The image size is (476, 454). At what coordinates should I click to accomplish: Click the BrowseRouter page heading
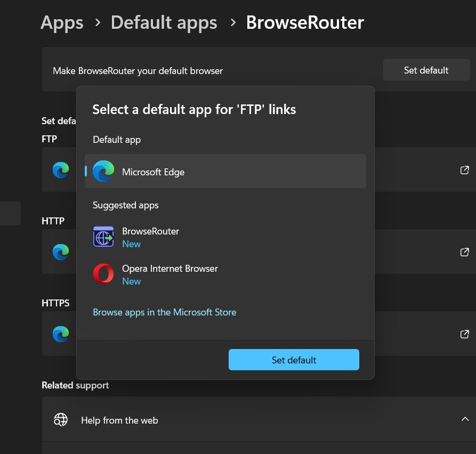pyautogui.click(x=305, y=22)
